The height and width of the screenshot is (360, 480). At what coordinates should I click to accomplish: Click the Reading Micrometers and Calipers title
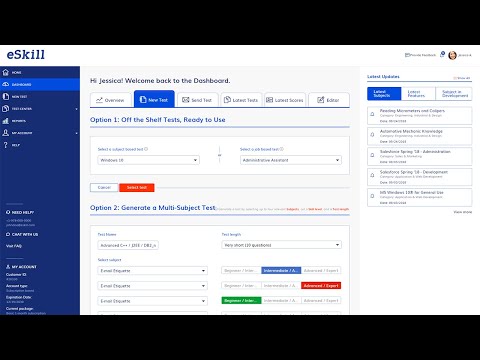tap(412, 111)
